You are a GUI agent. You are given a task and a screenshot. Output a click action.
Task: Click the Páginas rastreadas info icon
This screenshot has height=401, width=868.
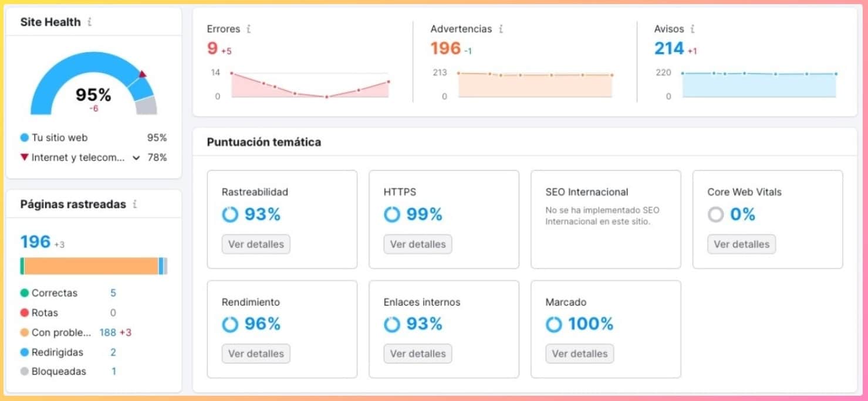coord(135,204)
